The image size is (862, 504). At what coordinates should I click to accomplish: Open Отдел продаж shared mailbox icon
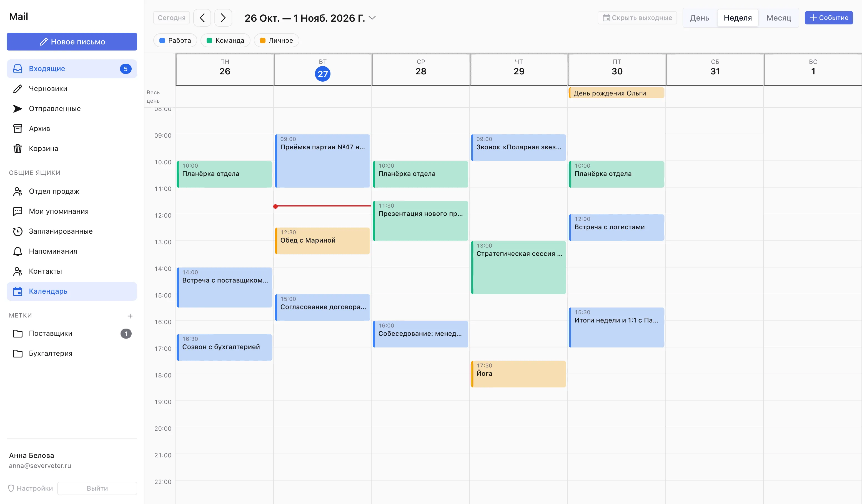[x=18, y=191]
